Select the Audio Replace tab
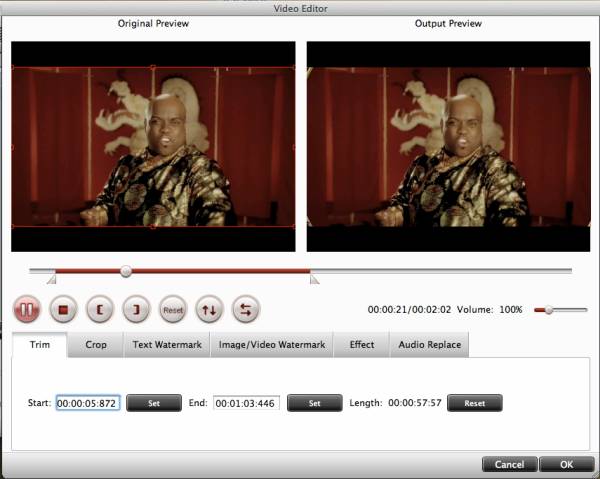This screenshot has height=479, width=600. click(429, 345)
